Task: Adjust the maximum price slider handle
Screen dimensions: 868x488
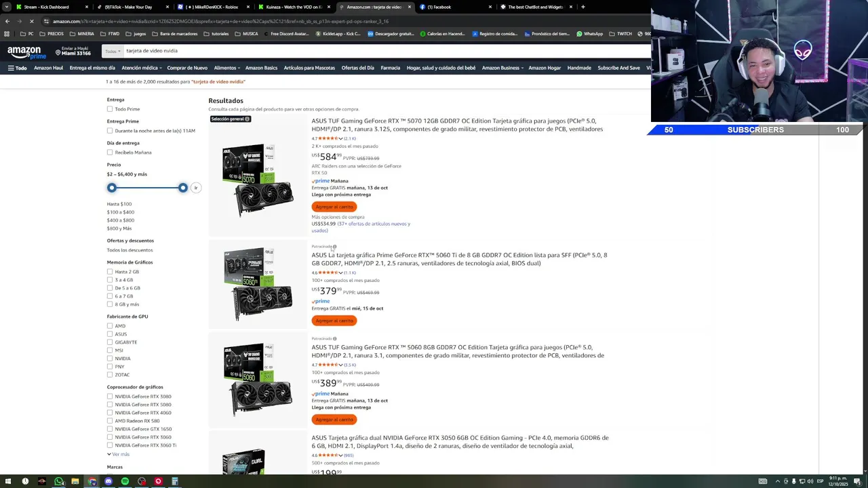Action: click(183, 188)
